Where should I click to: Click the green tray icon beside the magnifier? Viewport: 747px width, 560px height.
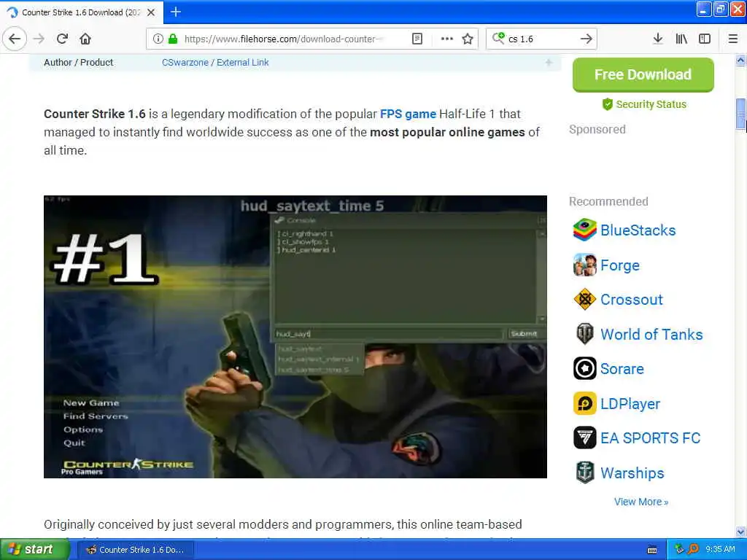pyautogui.click(x=680, y=549)
